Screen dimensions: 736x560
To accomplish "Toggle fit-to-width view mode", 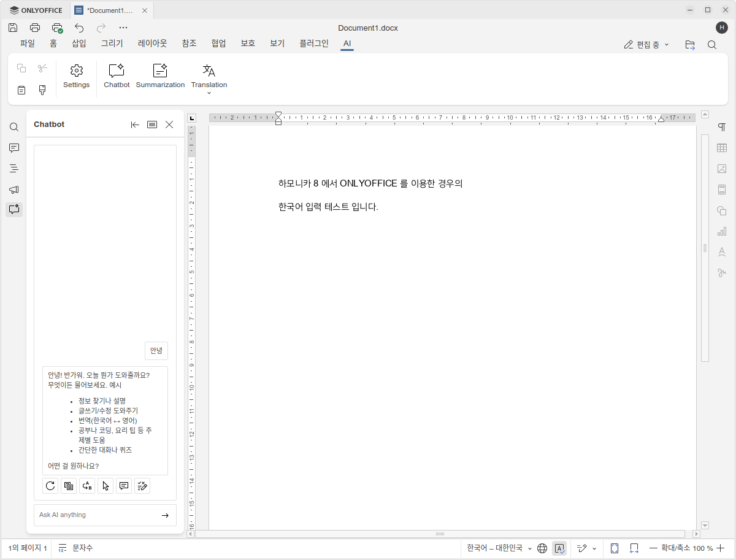I will (x=634, y=548).
